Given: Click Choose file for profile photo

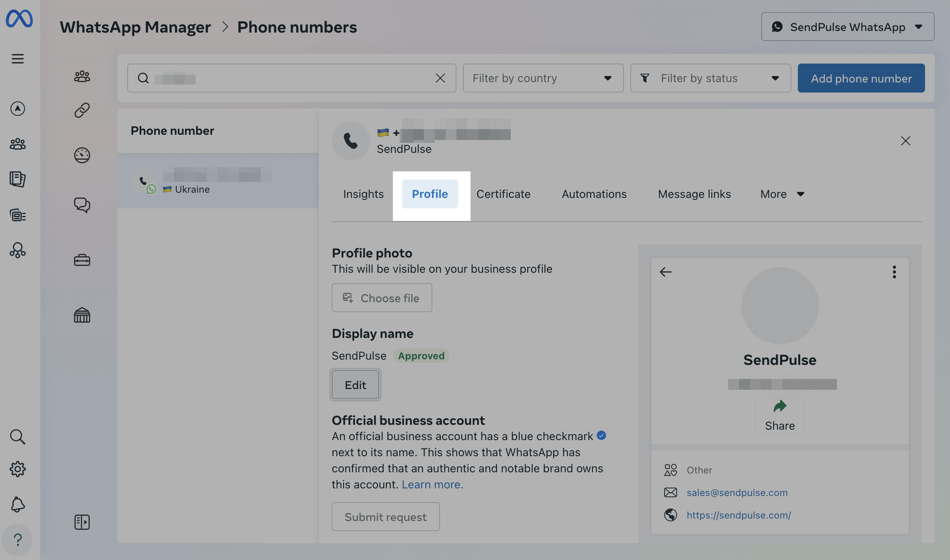Looking at the screenshot, I should pos(382,298).
